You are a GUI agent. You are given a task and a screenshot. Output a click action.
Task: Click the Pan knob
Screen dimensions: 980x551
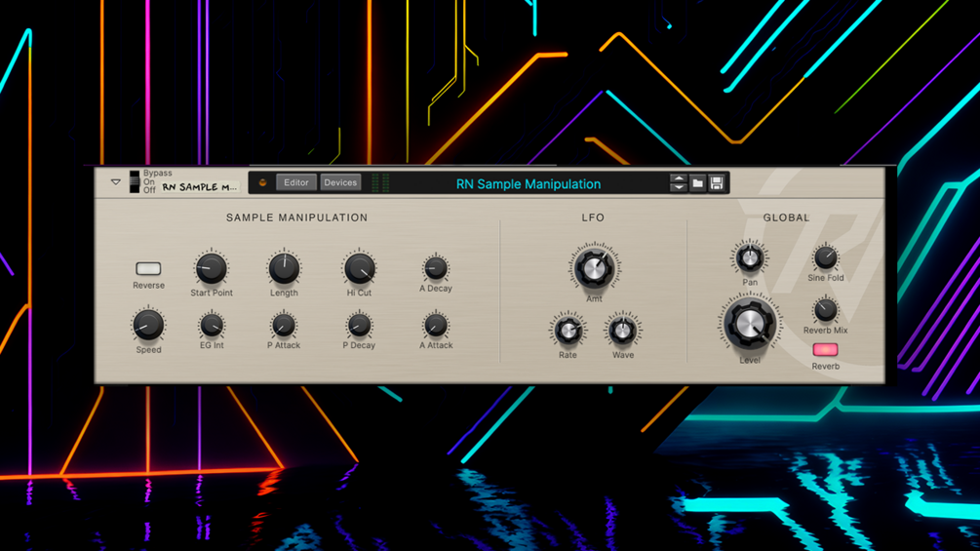[x=749, y=257]
